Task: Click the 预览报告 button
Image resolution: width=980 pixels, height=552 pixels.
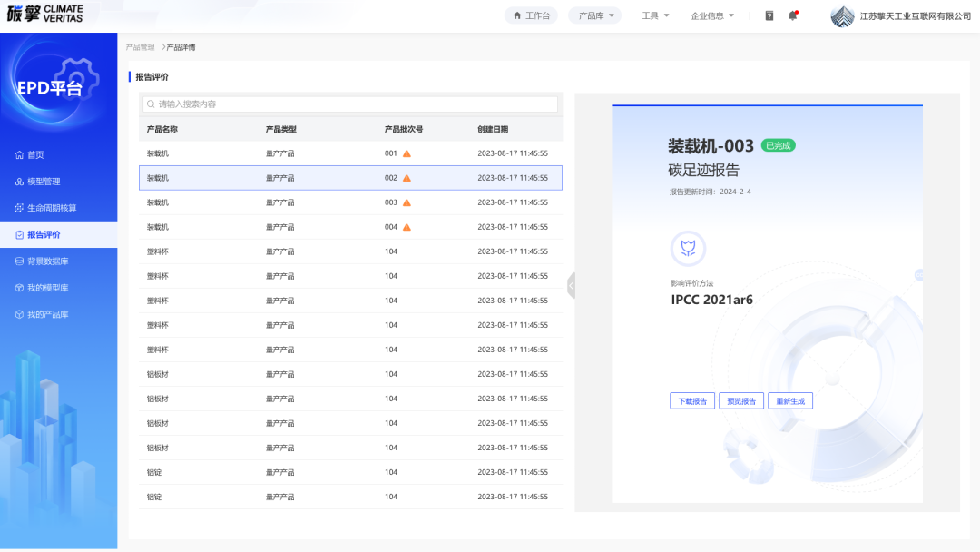Action: pyautogui.click(x=741, y=401)
